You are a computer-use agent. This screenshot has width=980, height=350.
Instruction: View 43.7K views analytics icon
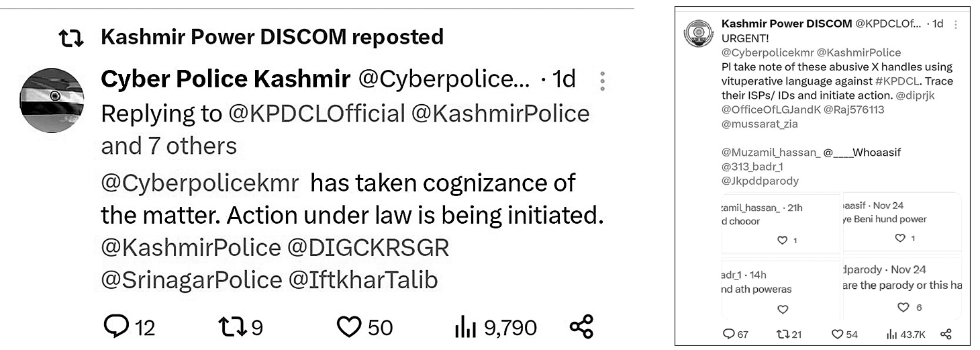click(x=892, y=334)
